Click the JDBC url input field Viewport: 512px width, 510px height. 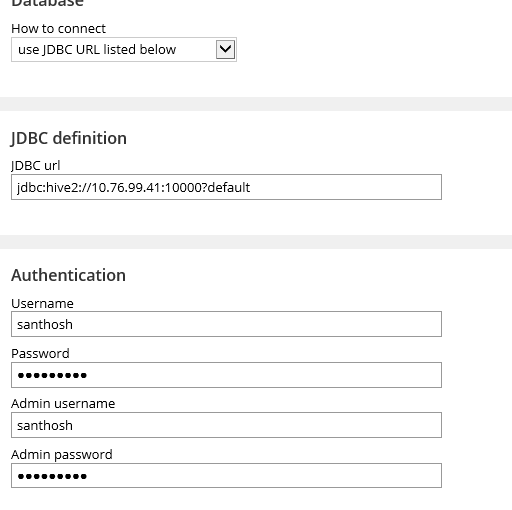coord(226,187)
